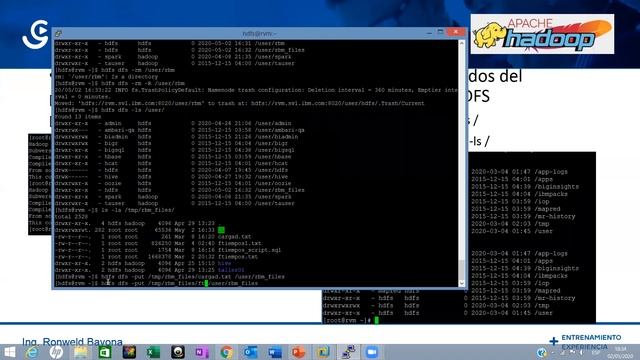Click the plus icon beside Entrenamiento Experiencia

(553, 341)
